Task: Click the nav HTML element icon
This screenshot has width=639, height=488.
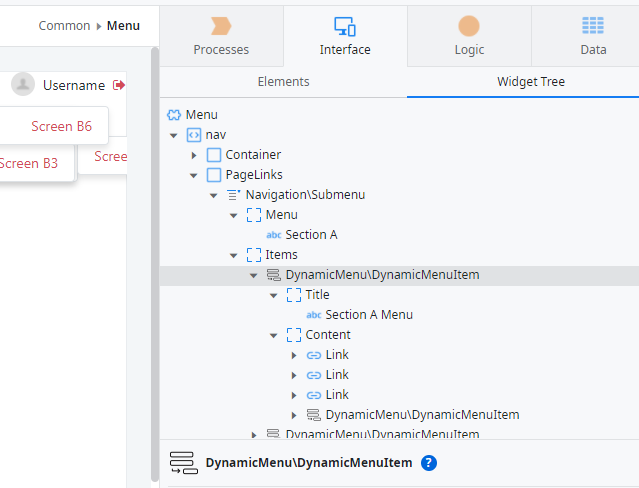Action: [194, 135]
